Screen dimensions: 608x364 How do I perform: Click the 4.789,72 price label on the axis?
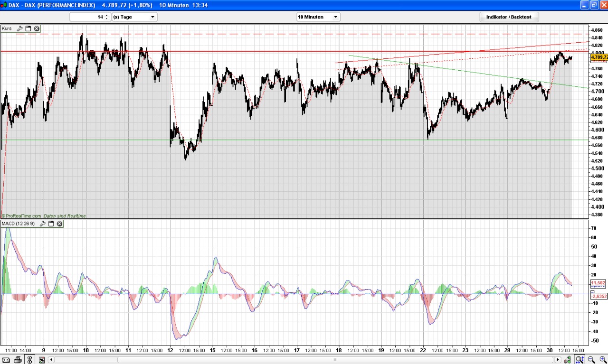pos(598,57)
